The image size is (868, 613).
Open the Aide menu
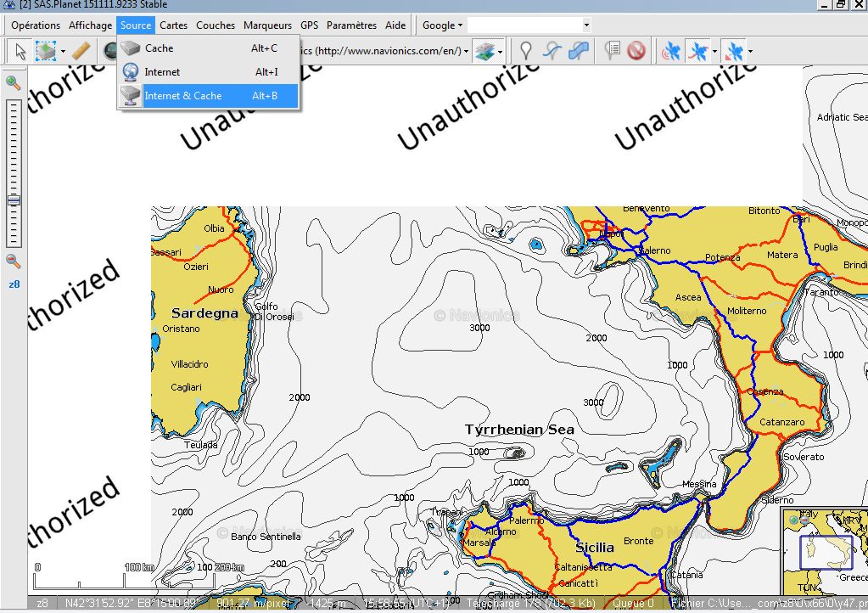pyautogui.click(x=395, y=25)
